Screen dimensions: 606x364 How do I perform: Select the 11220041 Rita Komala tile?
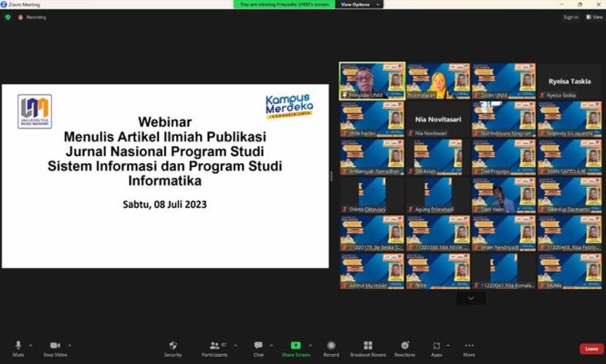tap(504, 271)
